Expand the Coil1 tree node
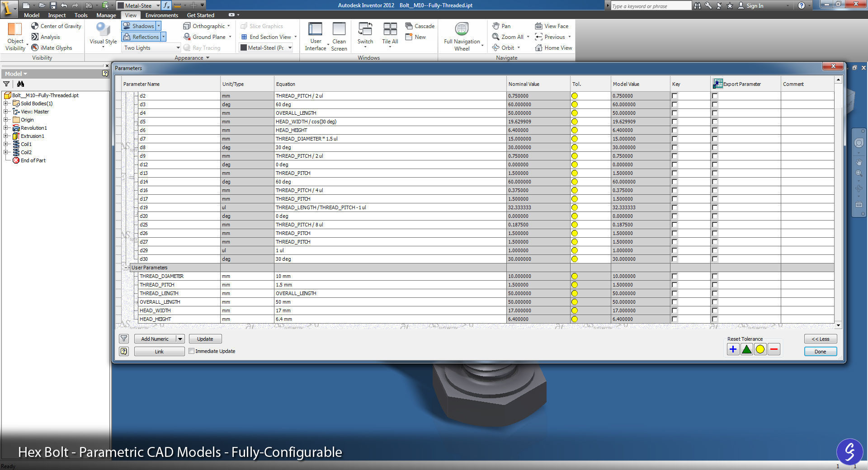The height and width of the screenshot is (470, 868). click(6, 144)
